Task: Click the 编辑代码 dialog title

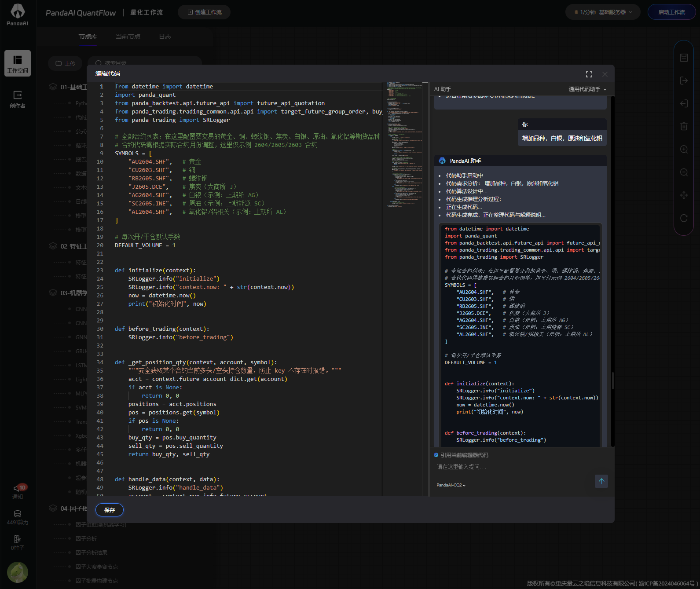Action: 108,73
